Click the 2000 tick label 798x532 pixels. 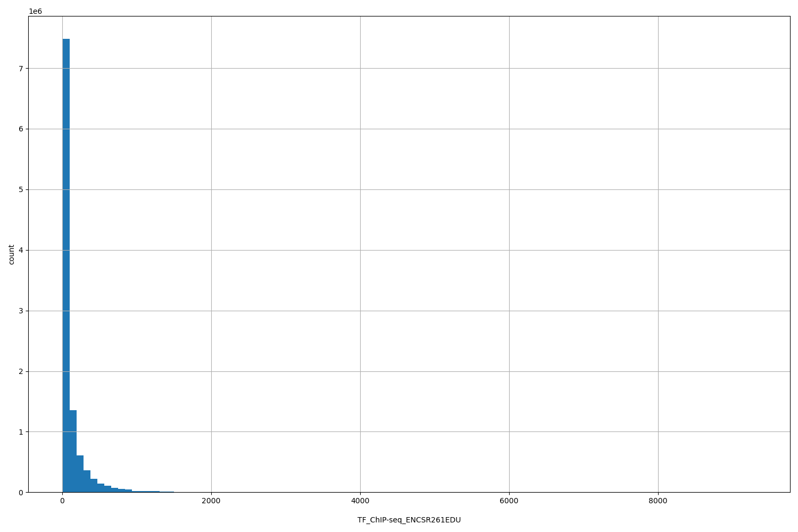pos(212,501)
